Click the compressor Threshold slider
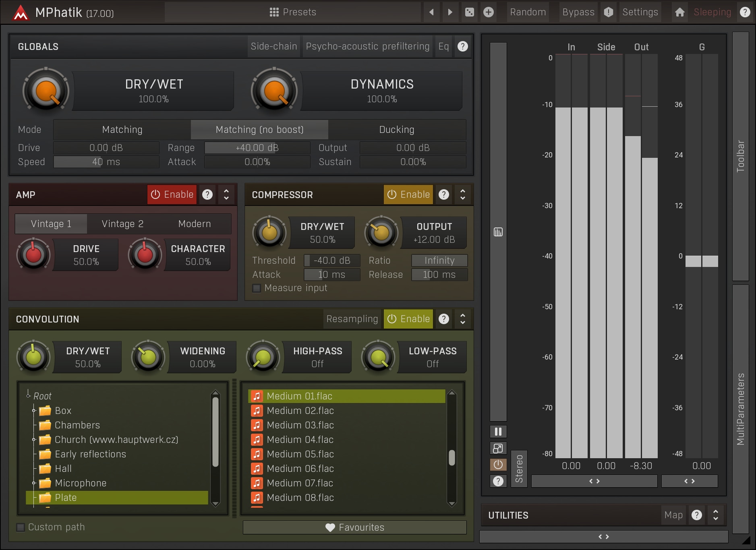 click(332, 261)
